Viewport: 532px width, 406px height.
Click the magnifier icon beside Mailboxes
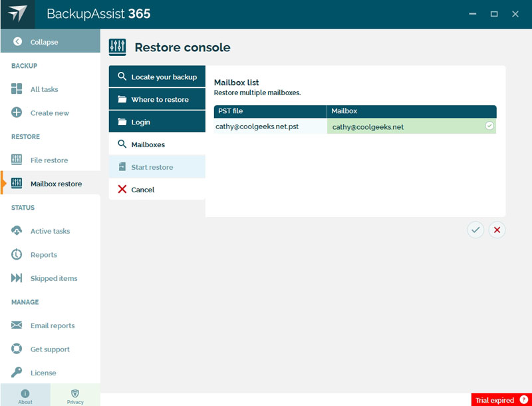[122, 144]
